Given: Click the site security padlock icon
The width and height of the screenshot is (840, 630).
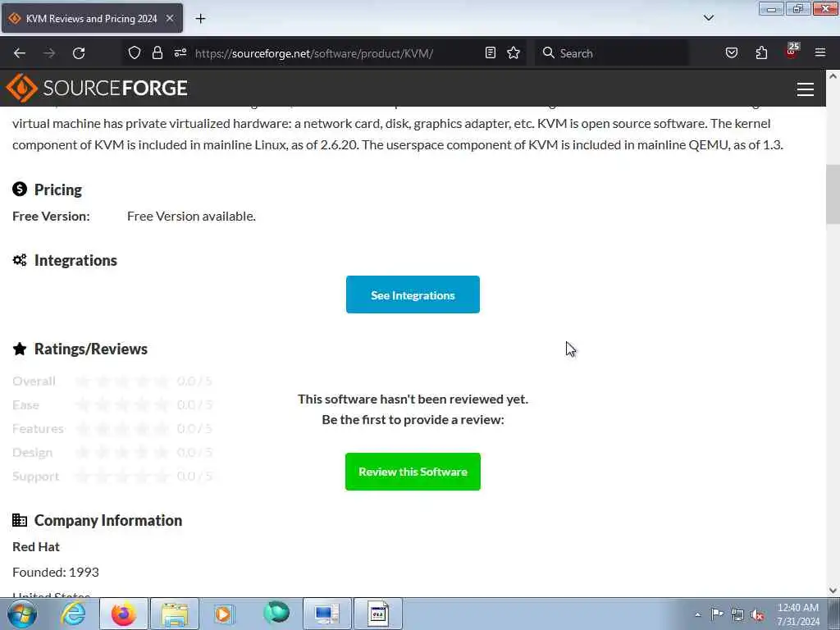Looking at the screenshot, I should click(157, 52).
